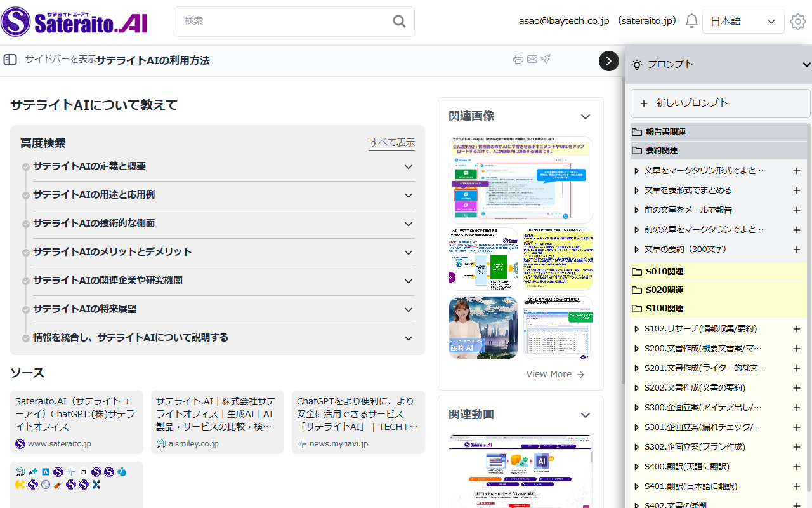The height and width of the screenshot is (508, 812).
Task: Collapse the prompt panel with round arrow button
Action: (x=609, y=61)
